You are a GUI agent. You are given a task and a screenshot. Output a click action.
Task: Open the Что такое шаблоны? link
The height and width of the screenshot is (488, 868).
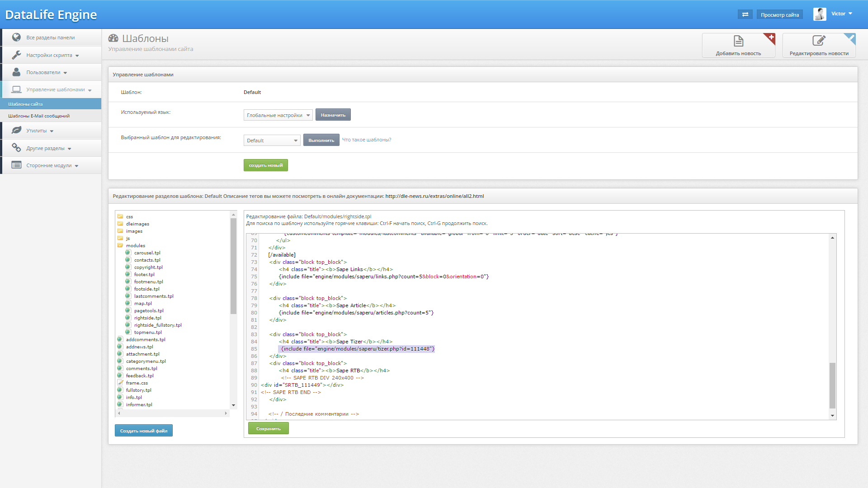[x=366, y=140]
